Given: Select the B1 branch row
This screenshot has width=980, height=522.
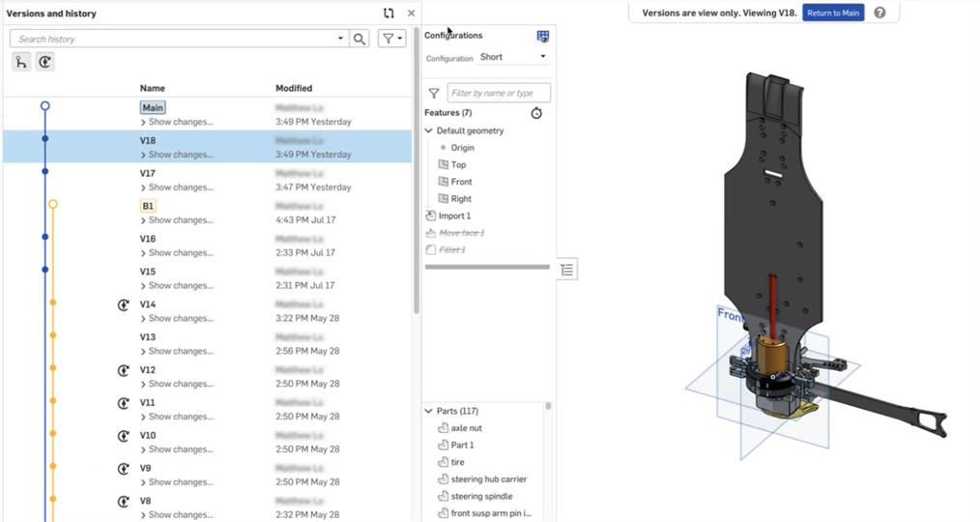Looking at the screenshot, I should click(148, 206).
